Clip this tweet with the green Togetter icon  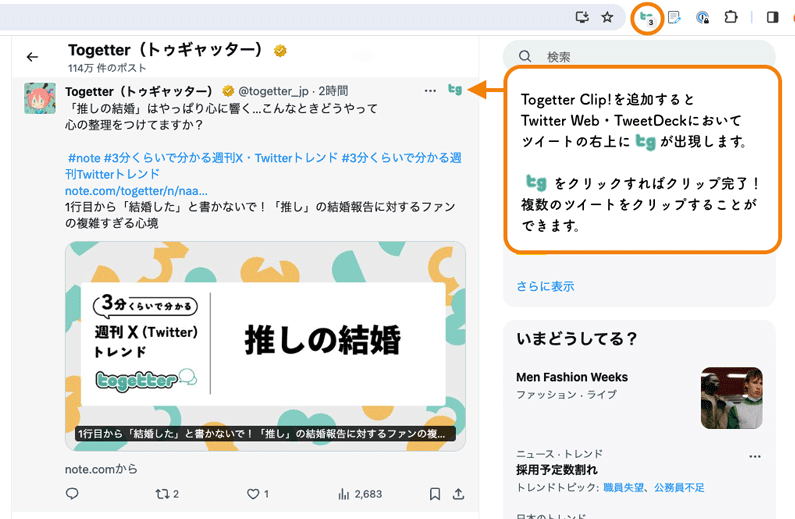[455, 90]
